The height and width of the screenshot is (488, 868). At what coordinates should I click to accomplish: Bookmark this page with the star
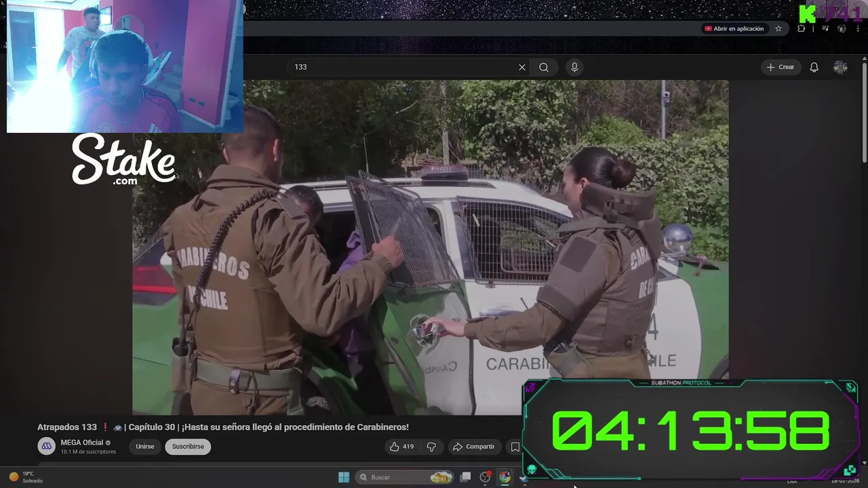coord(778,28)
